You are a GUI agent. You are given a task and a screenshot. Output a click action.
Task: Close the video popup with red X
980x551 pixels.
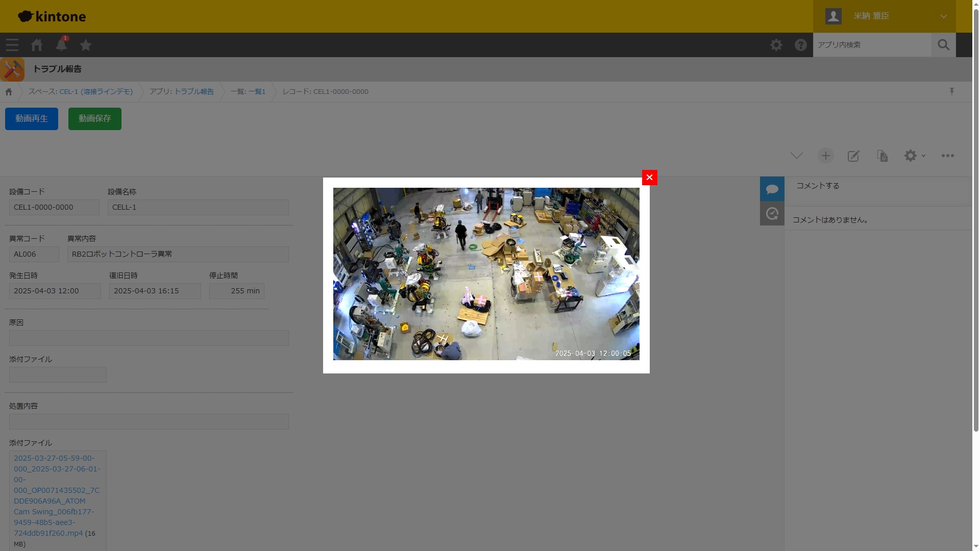click(649, 178)
